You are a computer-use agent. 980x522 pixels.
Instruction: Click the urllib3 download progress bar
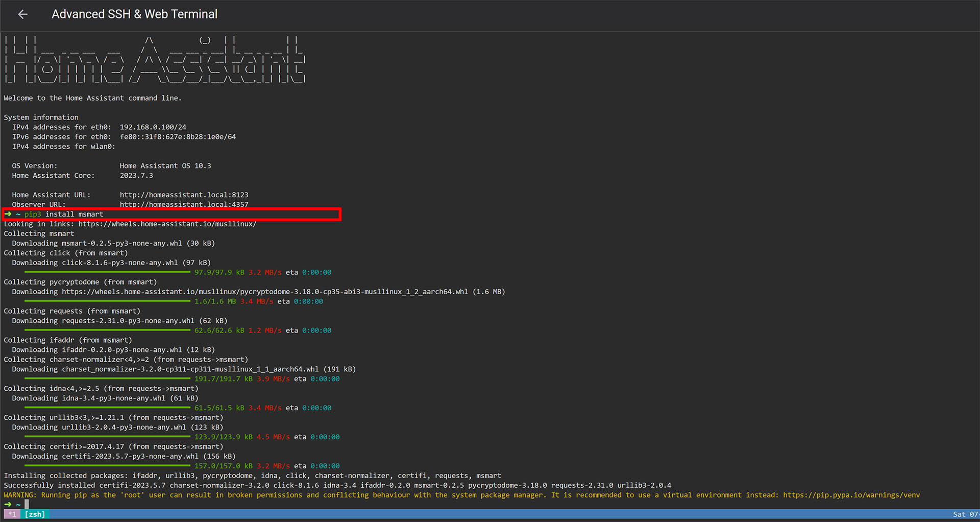coord(107,437)
